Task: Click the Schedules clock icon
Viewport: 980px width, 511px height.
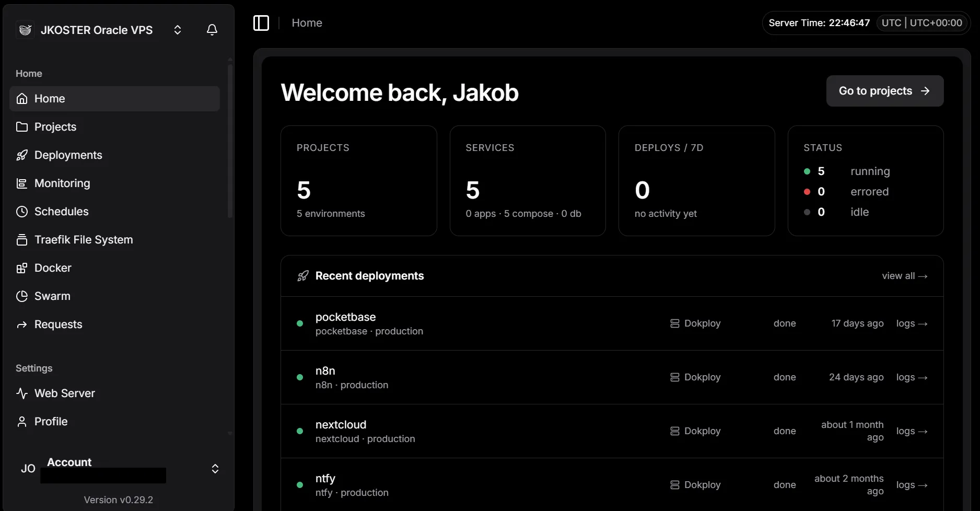Action: pos(22,212)
